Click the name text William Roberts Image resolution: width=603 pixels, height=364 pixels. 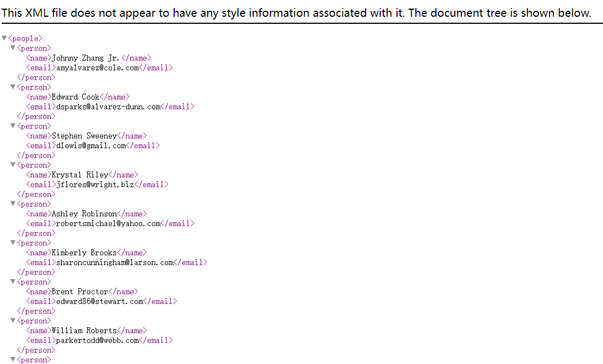pyautogui.click(x=84, y=330)
